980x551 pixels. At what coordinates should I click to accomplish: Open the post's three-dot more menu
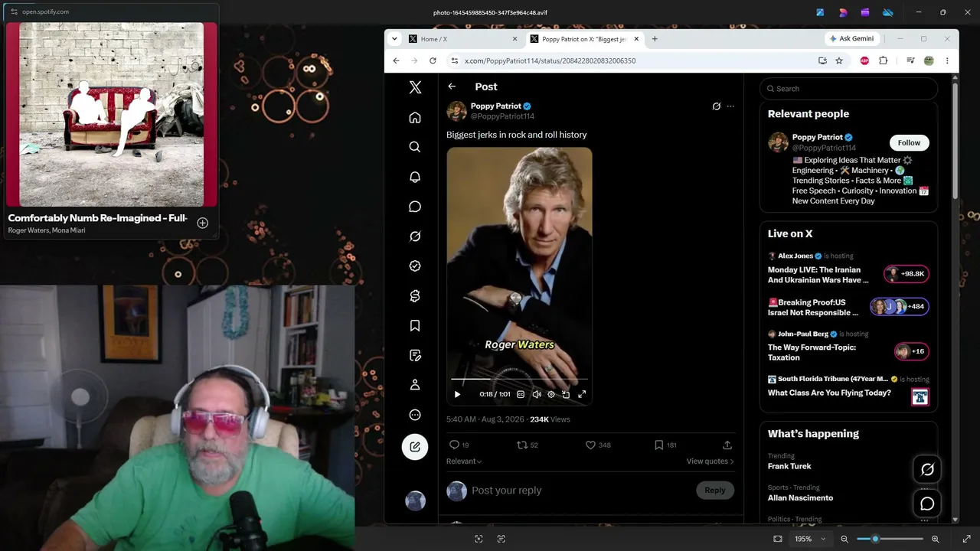pyautogui.click(x=730, y=106)
